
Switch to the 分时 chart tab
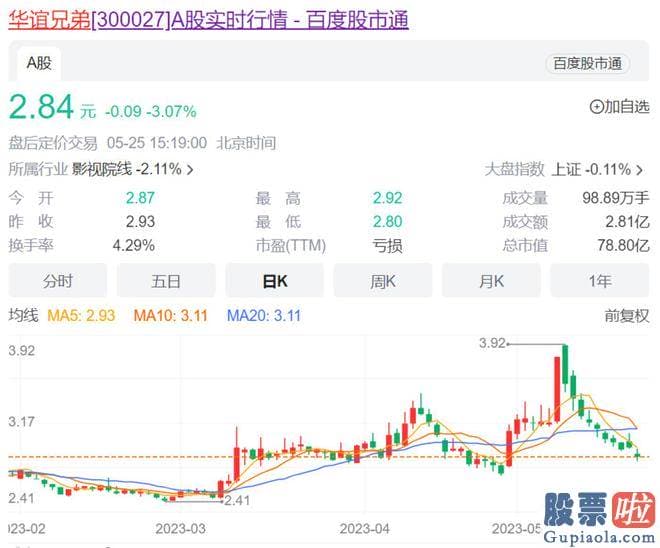[58, 281]
